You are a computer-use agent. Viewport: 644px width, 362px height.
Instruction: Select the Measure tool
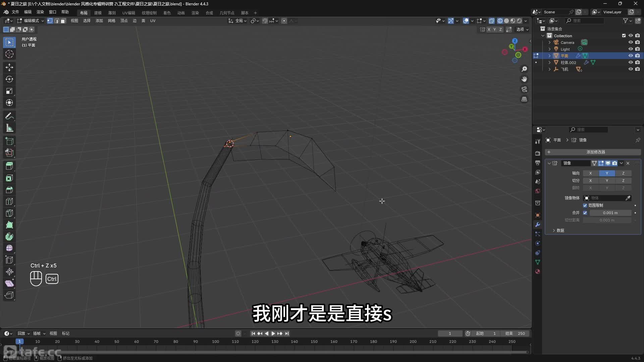click(x=9, y=128)
